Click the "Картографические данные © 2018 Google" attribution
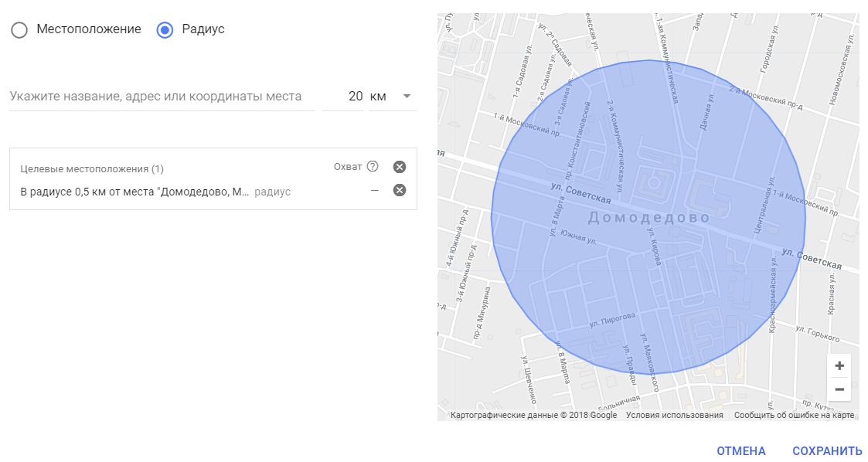 pyautogui.click(x=533, y=416)
